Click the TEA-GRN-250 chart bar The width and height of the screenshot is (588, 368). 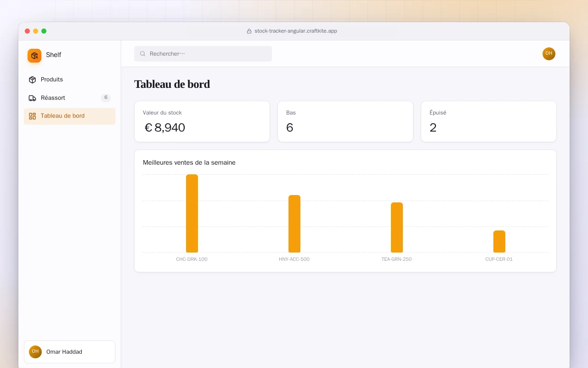coord(397,228)
